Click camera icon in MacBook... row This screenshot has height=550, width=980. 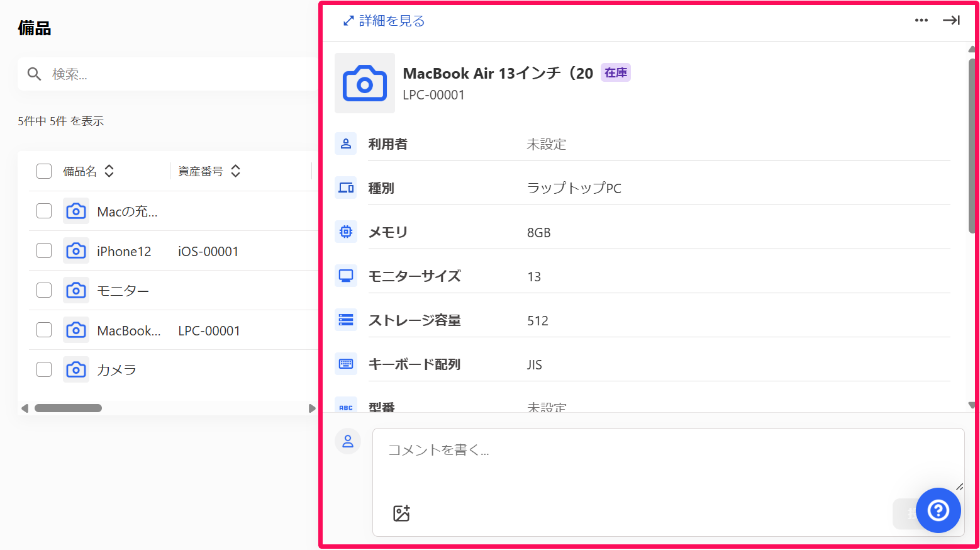(x=76, y=330)
